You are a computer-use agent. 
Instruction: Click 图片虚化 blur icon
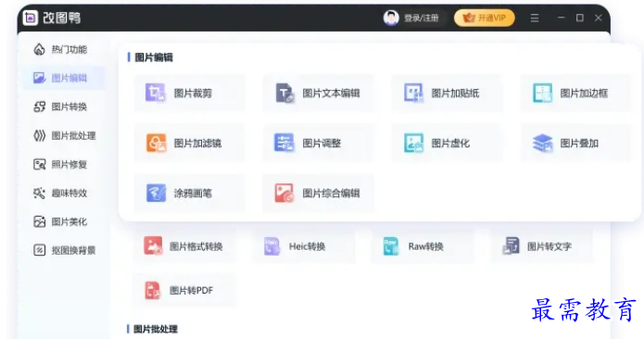point(413,143)
